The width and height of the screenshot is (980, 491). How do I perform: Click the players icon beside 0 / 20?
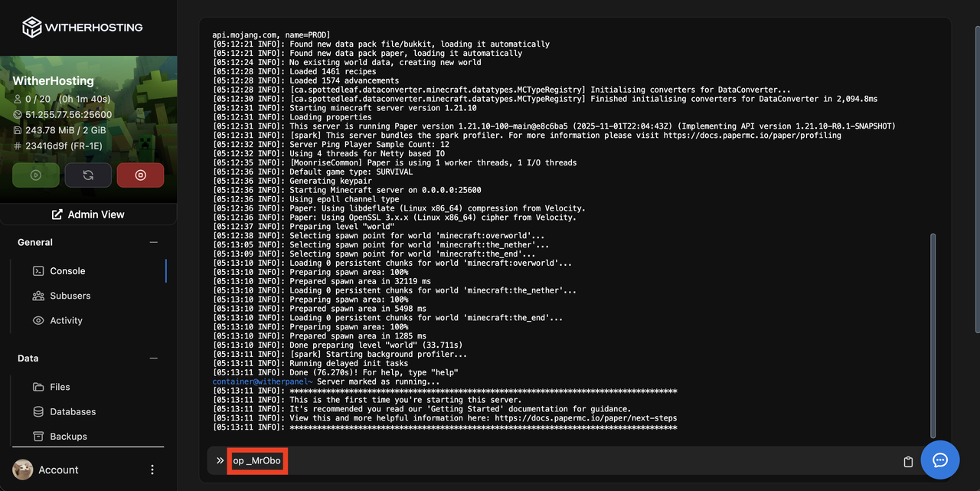(18, 100)
